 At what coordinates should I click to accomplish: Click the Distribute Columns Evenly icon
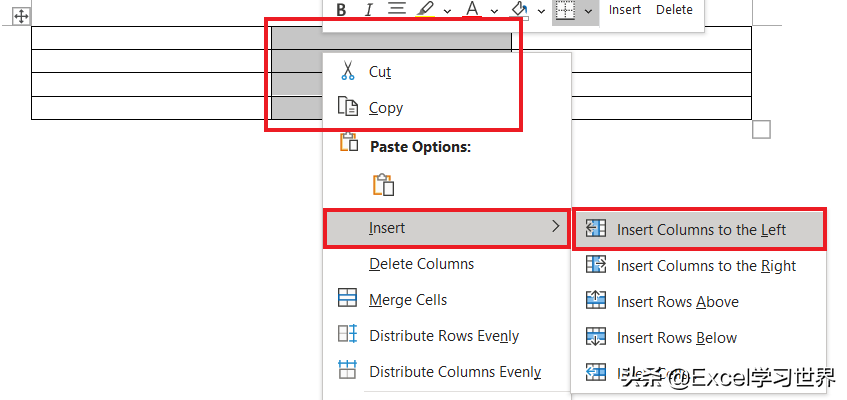[347, 370]
